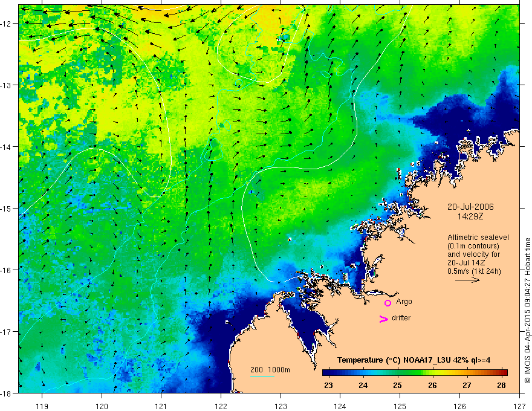532x411 pixels.
Task: Click the latitude -16 axis label
Action: (6, 270)
